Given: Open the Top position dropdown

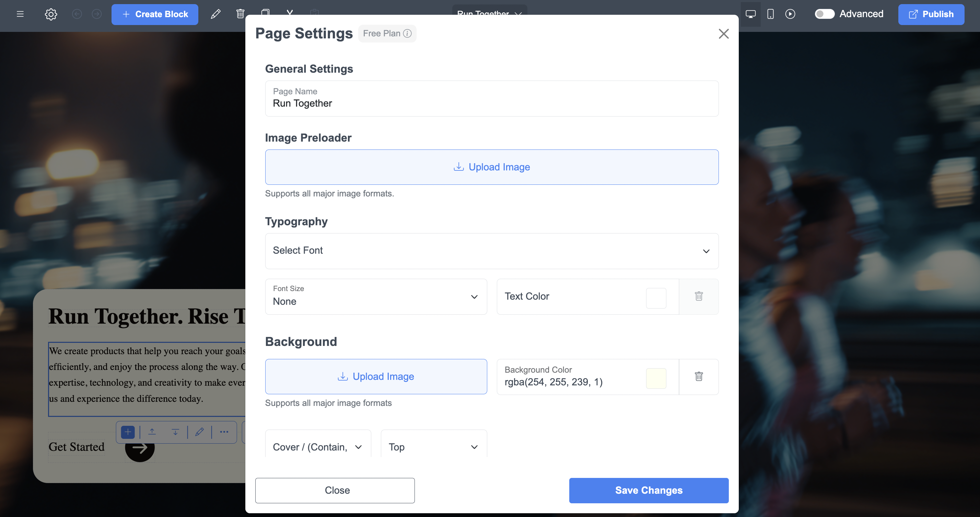Looking at the screenshot, I should [433, 447].
